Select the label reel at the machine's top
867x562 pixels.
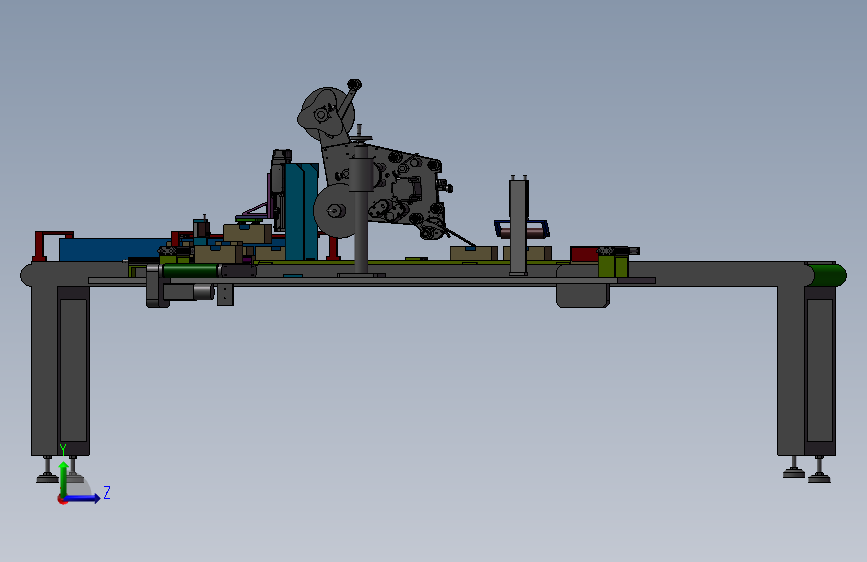tap(326, 115)
